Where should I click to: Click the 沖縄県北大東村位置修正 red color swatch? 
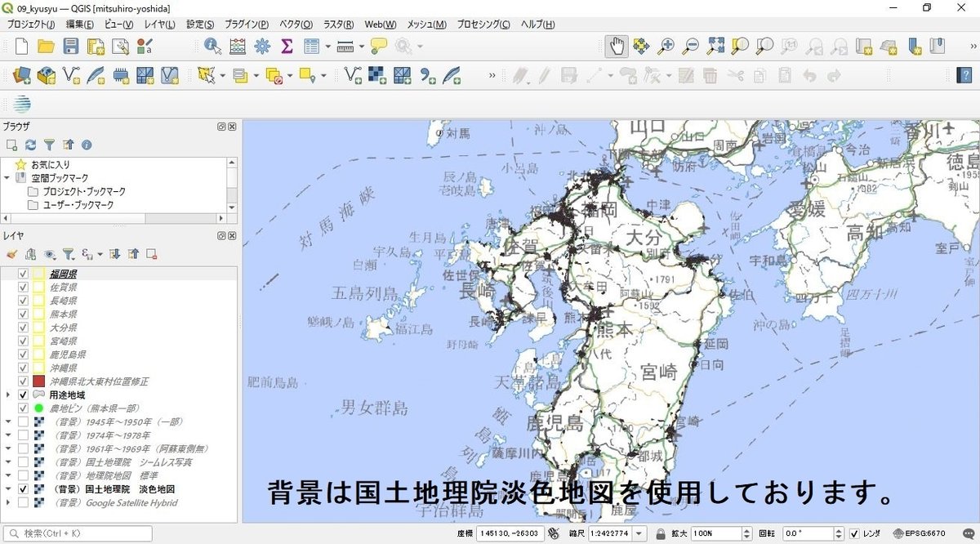[x=38, y=381]
